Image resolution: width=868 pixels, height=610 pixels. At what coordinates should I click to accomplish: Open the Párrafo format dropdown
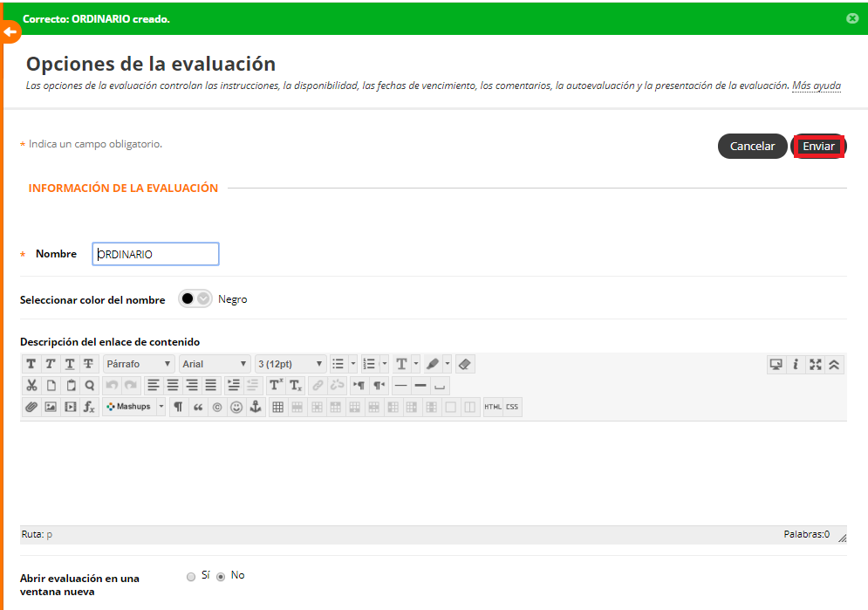pos(140,364)
